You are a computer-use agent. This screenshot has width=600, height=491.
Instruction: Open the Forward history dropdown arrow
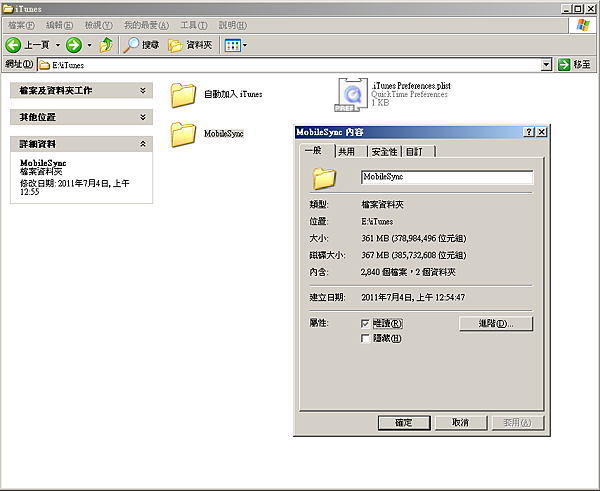[x=90, y=45]
